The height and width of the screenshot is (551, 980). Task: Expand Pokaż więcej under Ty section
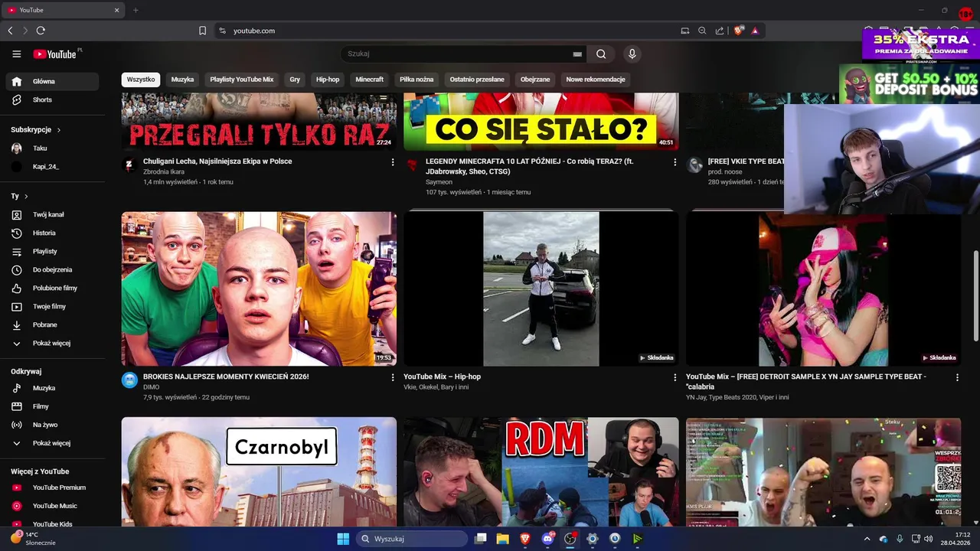[53, 343]
